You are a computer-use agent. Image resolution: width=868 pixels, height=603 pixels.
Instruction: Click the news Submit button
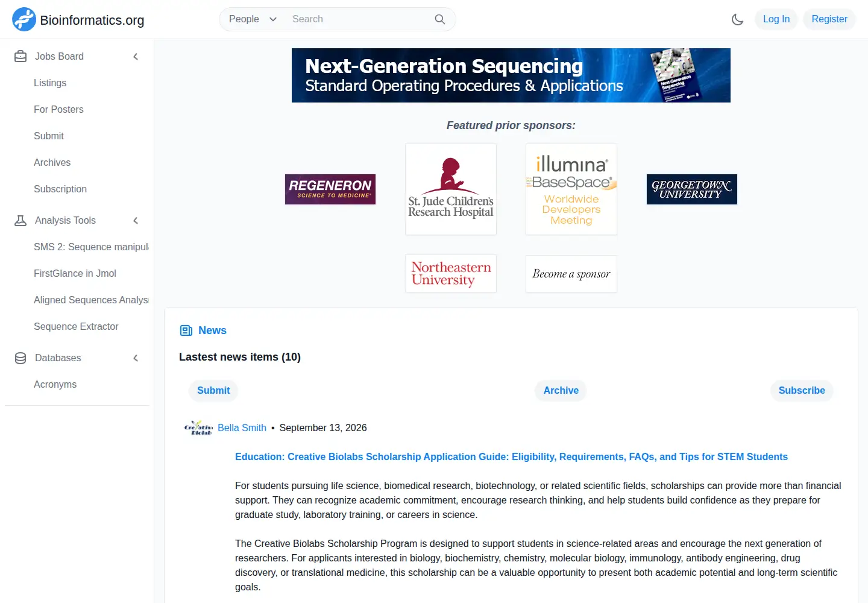[213, 391]
